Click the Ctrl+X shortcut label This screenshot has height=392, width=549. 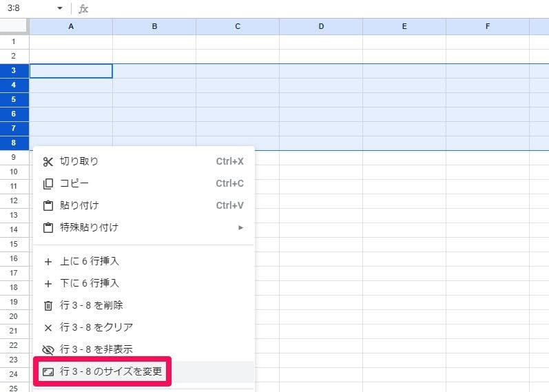229,161
